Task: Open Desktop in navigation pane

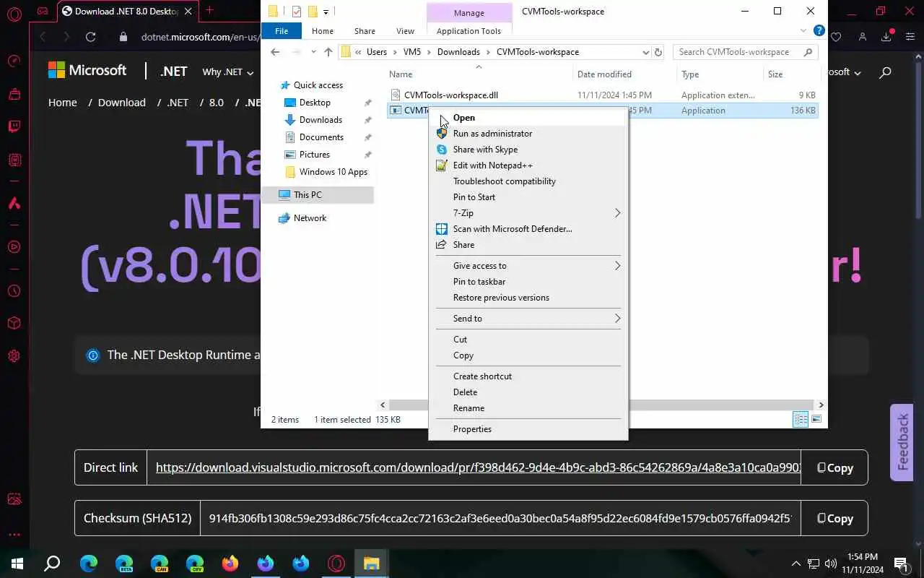Action: [315, 103]
